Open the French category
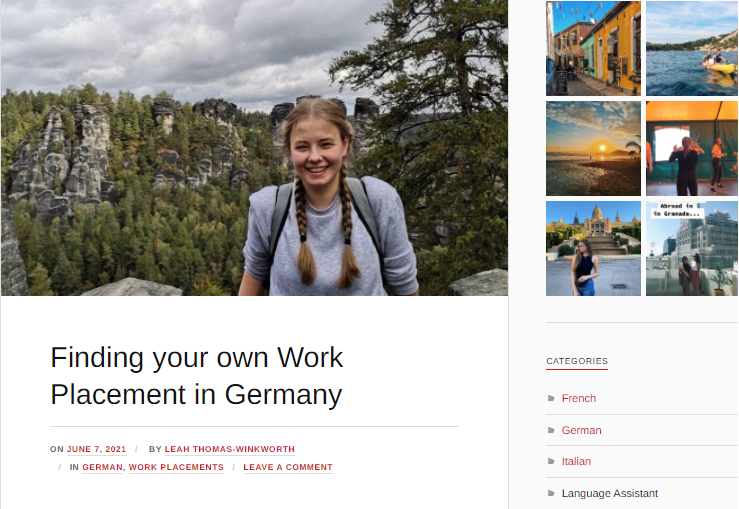This screenshot has width=739, height=509. 578,398
